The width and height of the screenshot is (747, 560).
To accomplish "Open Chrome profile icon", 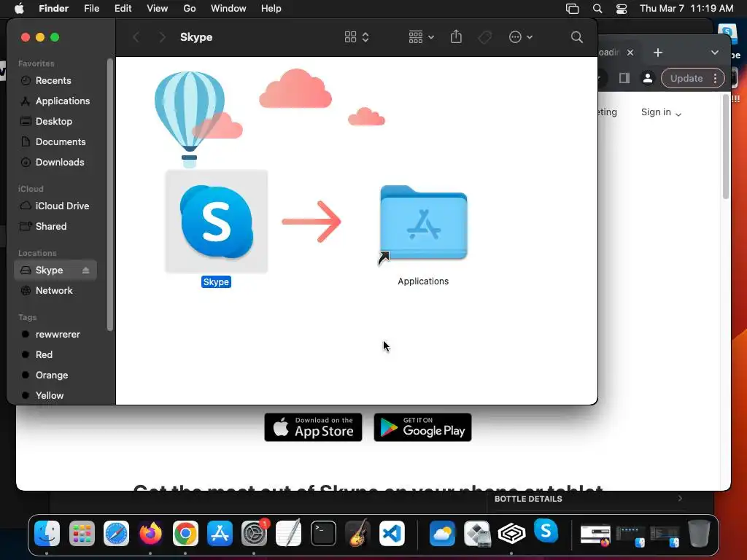I will tap(648, 79).
